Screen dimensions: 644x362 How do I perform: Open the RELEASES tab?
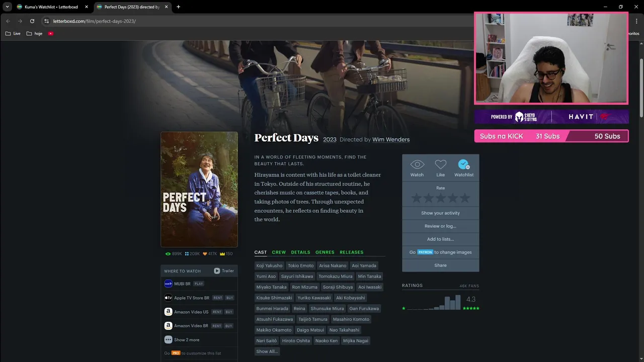click(351, 252)
